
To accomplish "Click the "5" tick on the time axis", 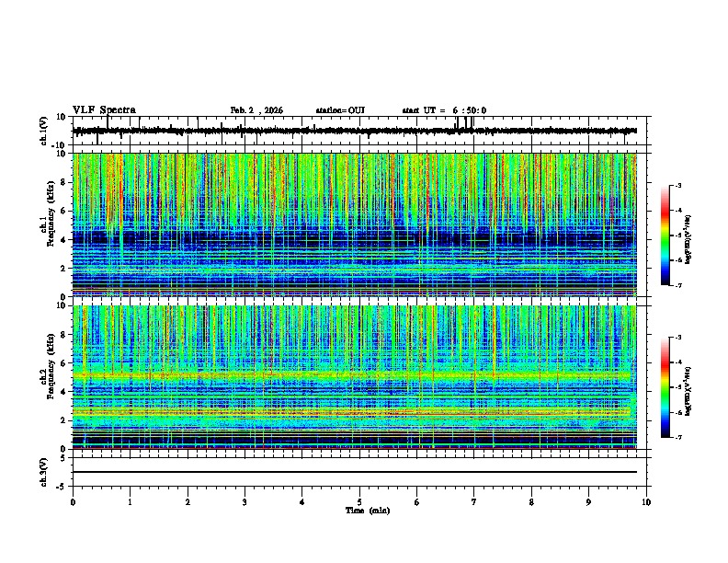I will [359, 502].
